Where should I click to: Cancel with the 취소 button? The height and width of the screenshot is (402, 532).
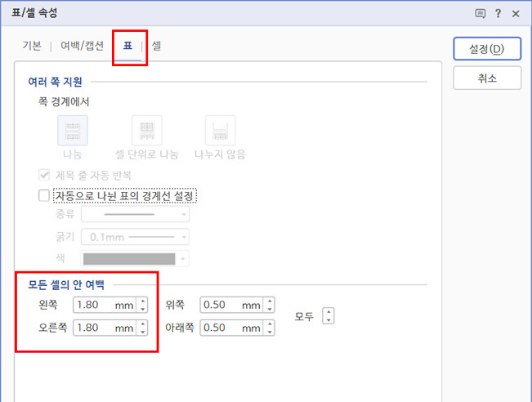[x=487, y=78]
